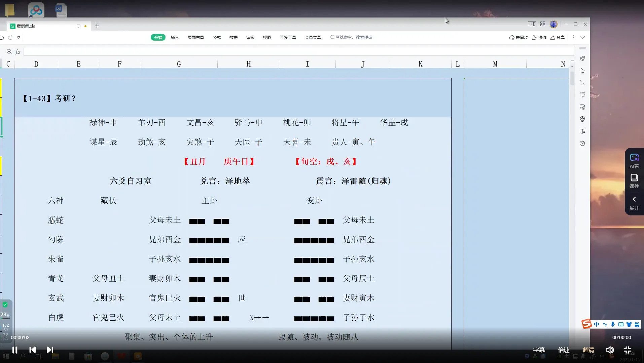Image resolution: width=644 pixels, height=363 pixels.
Task: Open the quick access toolbar dropdown
Action: tap(19, 37)
